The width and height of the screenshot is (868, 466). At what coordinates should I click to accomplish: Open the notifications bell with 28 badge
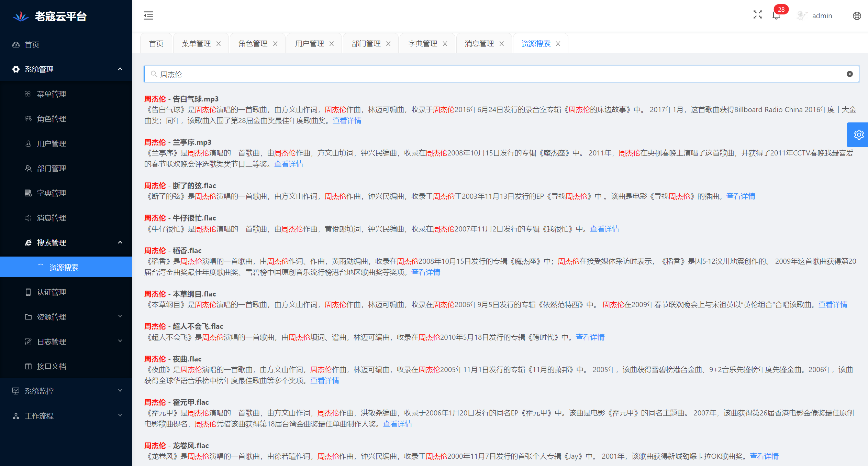776,16
